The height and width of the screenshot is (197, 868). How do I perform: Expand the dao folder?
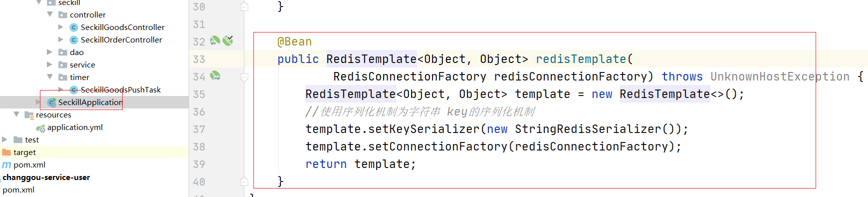click(x=49, y=52)
